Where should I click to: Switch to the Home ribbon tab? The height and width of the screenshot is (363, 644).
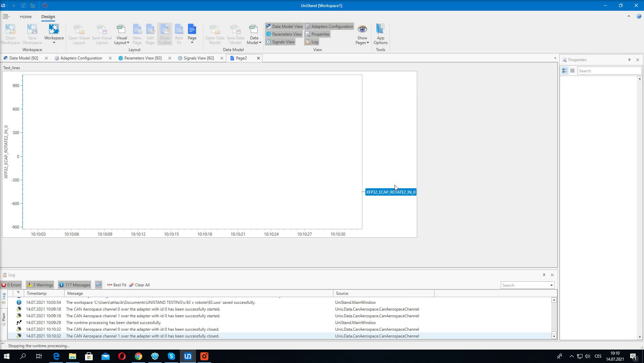(26, 16)
